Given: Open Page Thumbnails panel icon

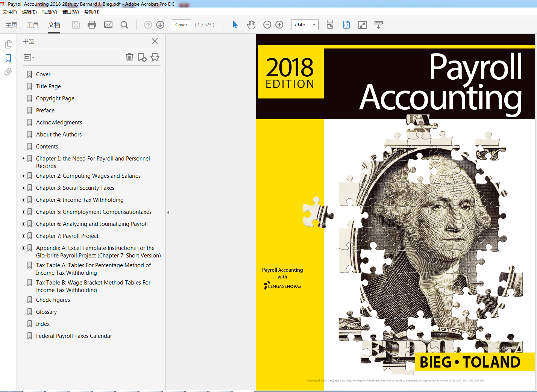Looking at the screenshot, I should click(x=8, y=44).
